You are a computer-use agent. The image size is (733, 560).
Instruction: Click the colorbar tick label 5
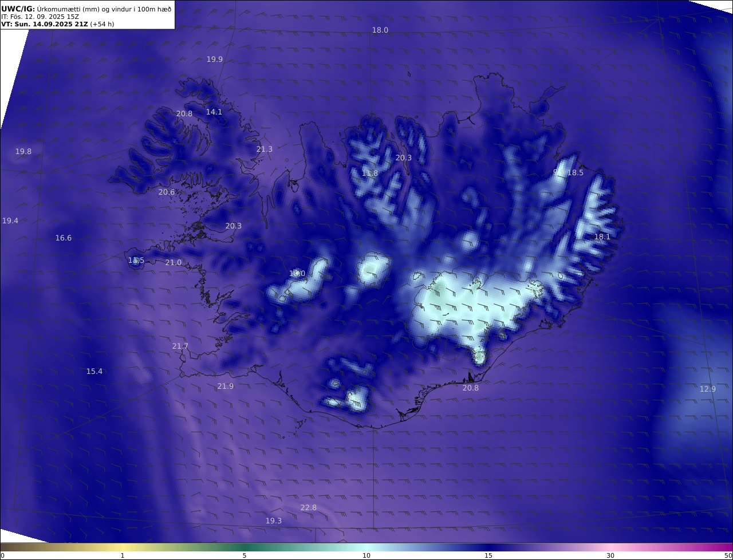coord(245,555)
